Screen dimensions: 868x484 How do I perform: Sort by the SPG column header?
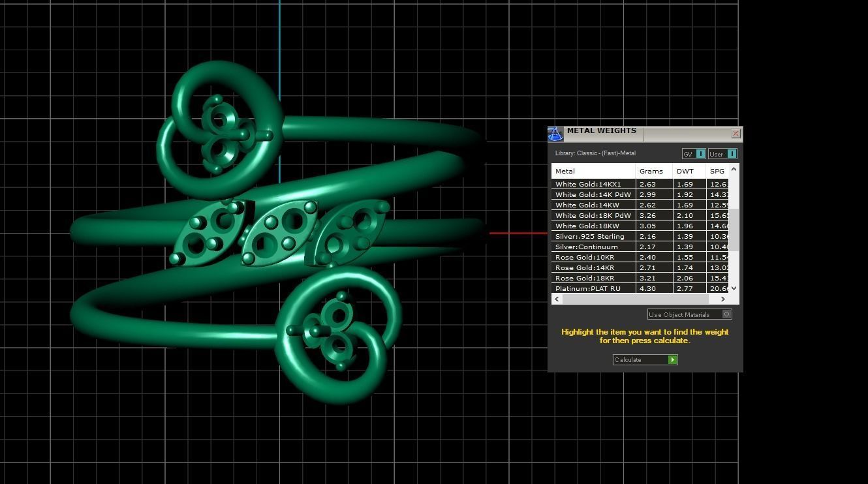point(717,171)
